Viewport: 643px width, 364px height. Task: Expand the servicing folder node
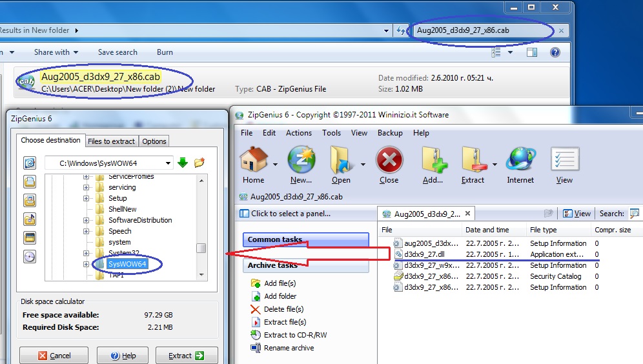86,187
